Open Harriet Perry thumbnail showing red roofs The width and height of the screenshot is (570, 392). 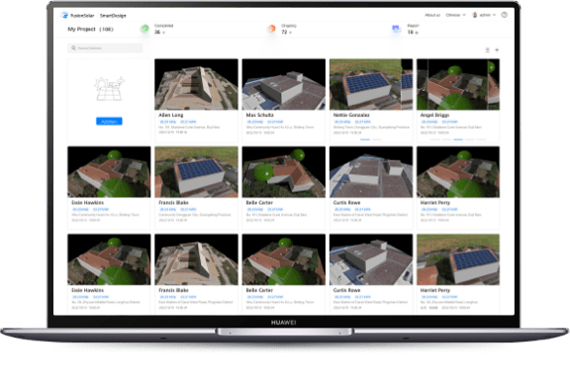pyautogui.click(x=458, y=172)
